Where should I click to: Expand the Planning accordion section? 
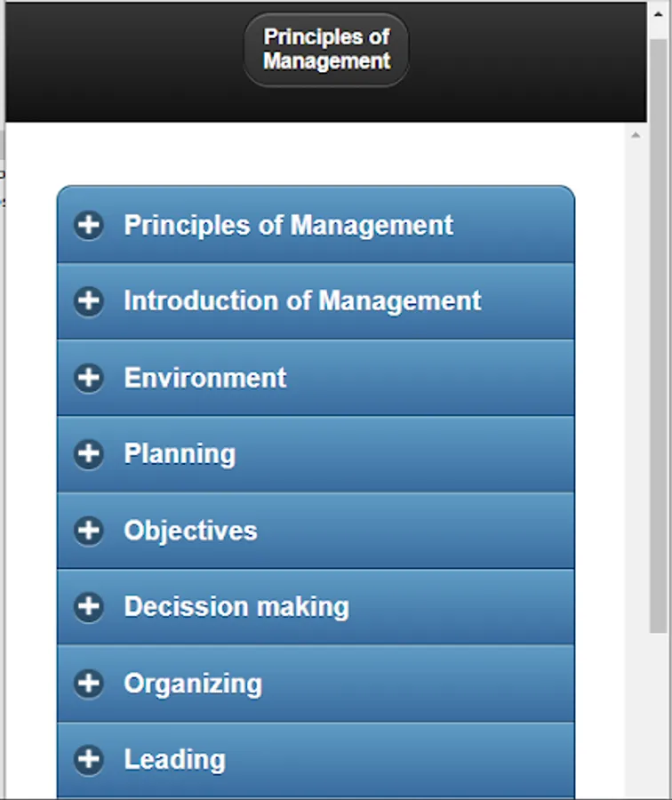[180, 454]
